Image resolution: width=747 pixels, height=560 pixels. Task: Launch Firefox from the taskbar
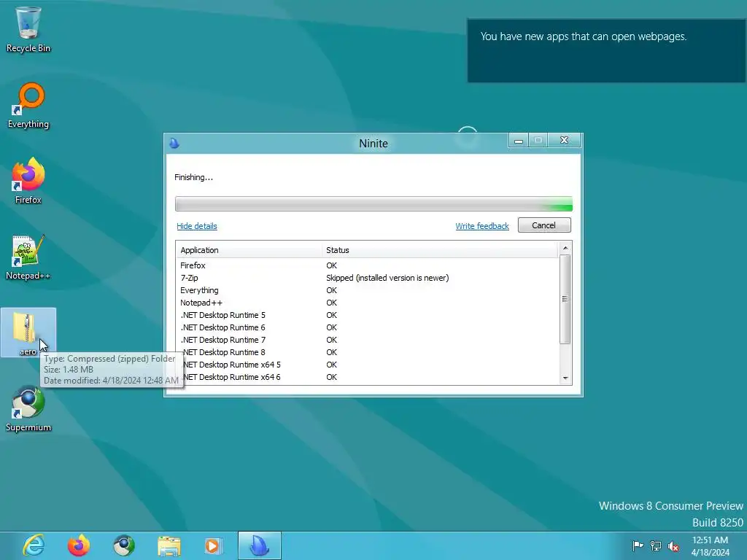[79, 545]
